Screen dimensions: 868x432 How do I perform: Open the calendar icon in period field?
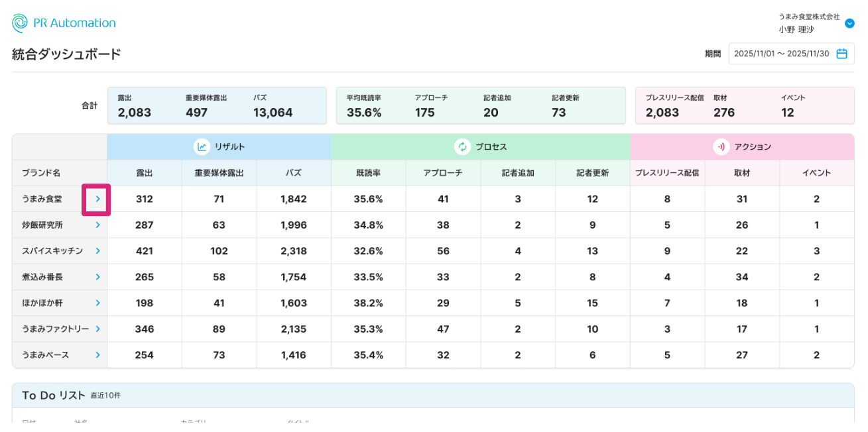pyautogui.click(x=841, y=54)
